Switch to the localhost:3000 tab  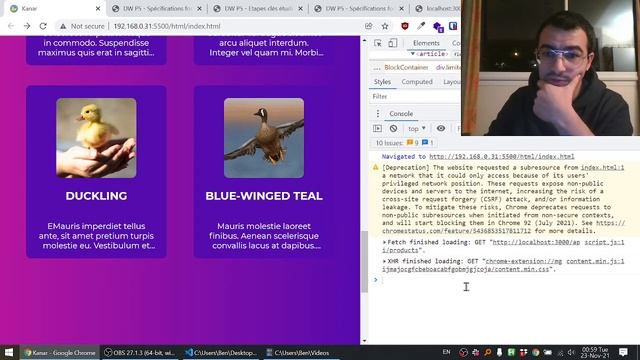437,9
